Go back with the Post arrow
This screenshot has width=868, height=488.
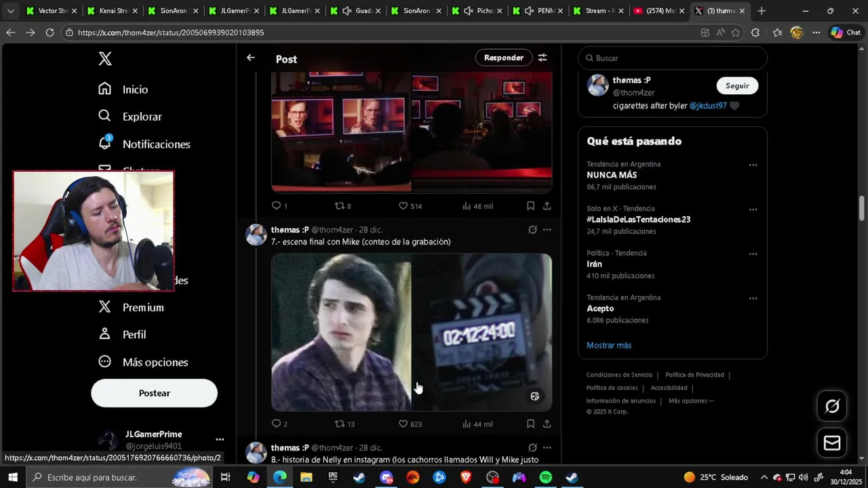pyautogui.click(x=251, y=58)
